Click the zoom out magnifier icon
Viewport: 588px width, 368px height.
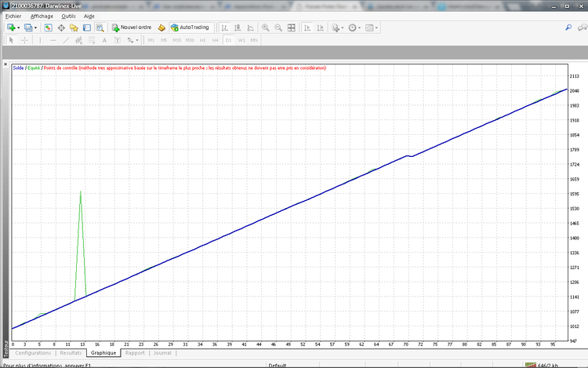tap(278, 27)
